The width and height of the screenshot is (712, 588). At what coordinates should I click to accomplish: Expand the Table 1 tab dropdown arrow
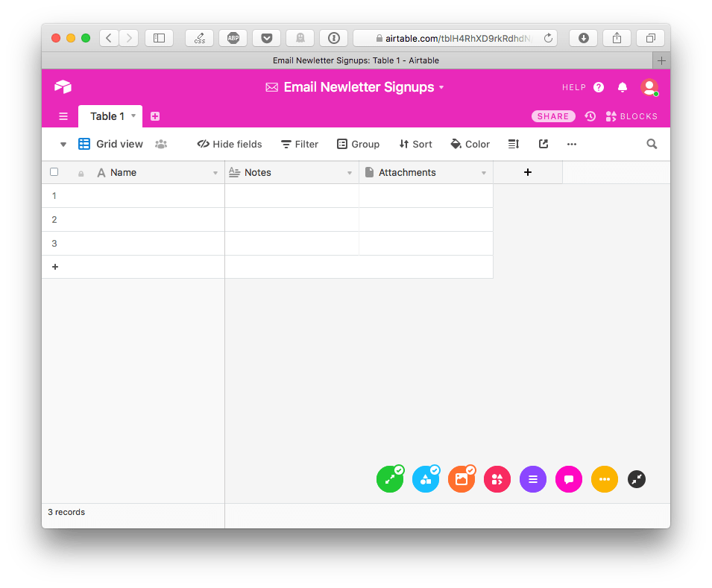tap(133, 116)
